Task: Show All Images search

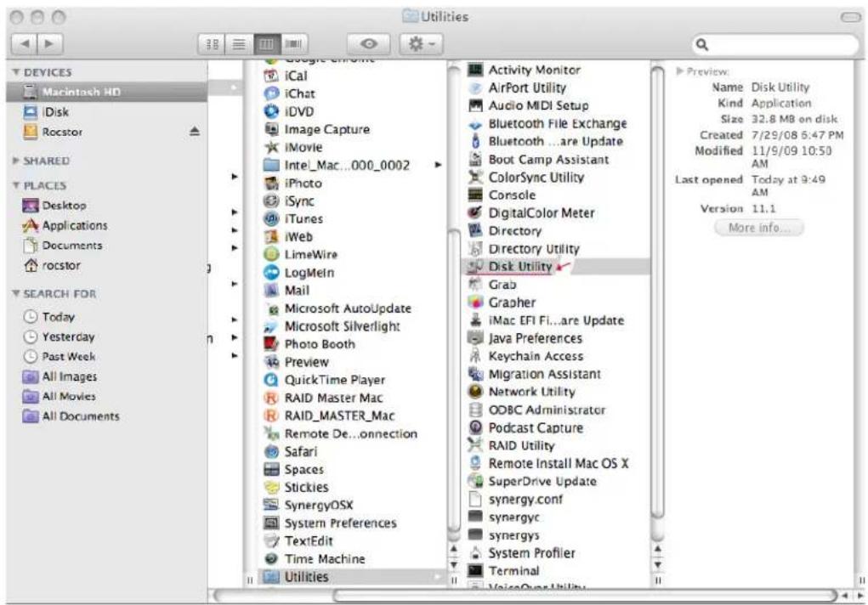Action: click(60, 376)
